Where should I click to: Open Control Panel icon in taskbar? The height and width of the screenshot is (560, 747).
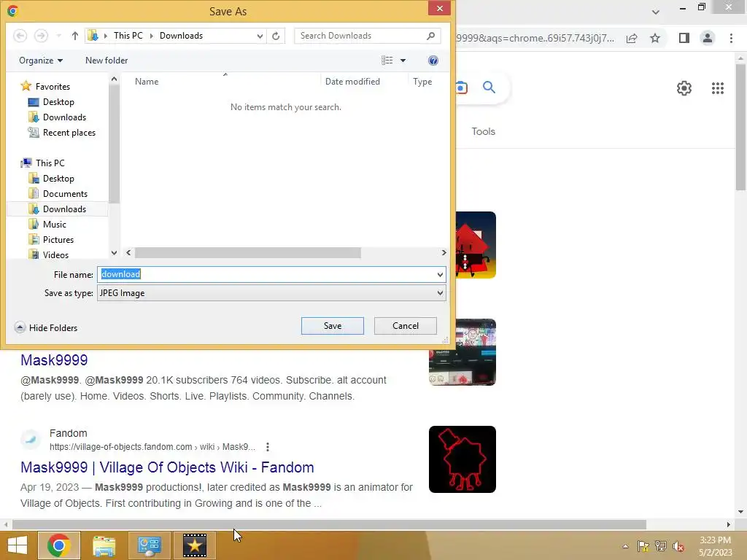tap(149, 545)
